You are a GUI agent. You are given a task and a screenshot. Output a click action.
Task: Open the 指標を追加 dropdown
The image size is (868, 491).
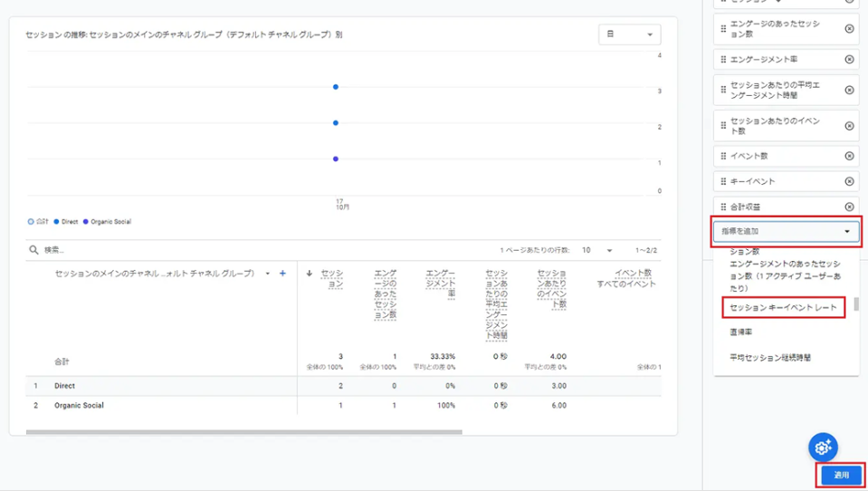pos(786,231)
